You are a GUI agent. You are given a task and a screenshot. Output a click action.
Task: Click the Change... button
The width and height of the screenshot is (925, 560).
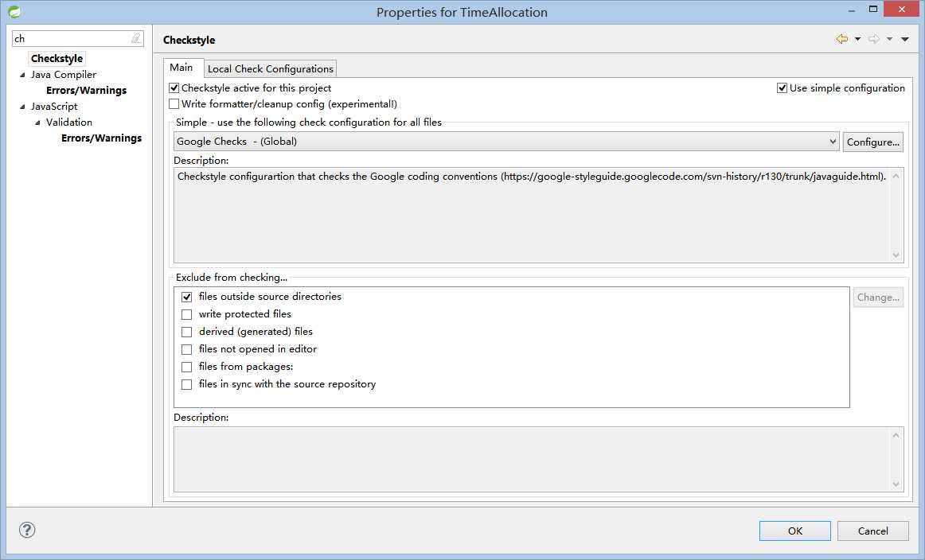[878, 297]
